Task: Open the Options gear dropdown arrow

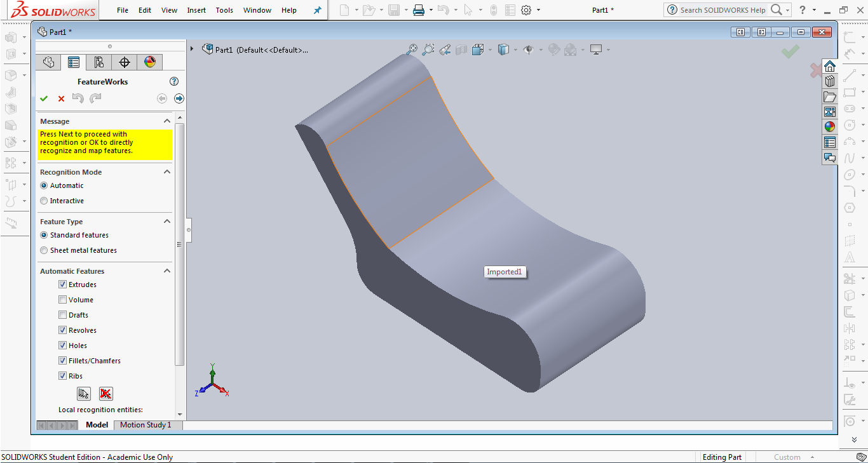Action: tap(538, 10)
